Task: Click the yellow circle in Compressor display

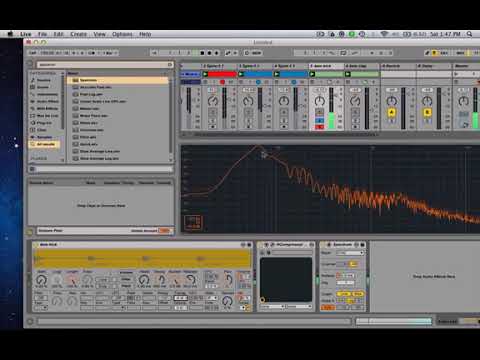Action: tap(263, 300)
